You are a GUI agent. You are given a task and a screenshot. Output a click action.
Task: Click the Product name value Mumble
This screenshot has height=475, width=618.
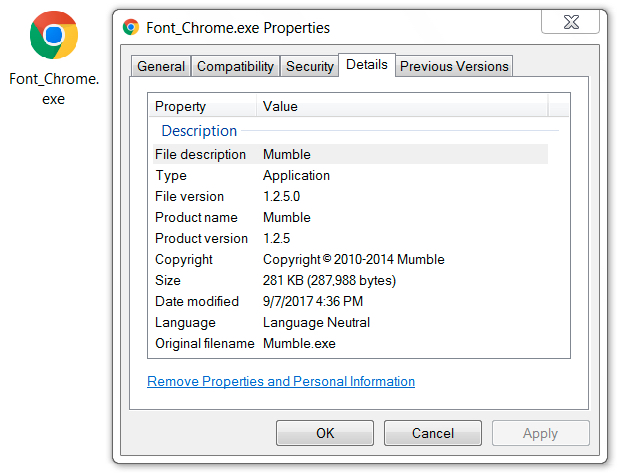pyautogui.click(x=287, y=217)
